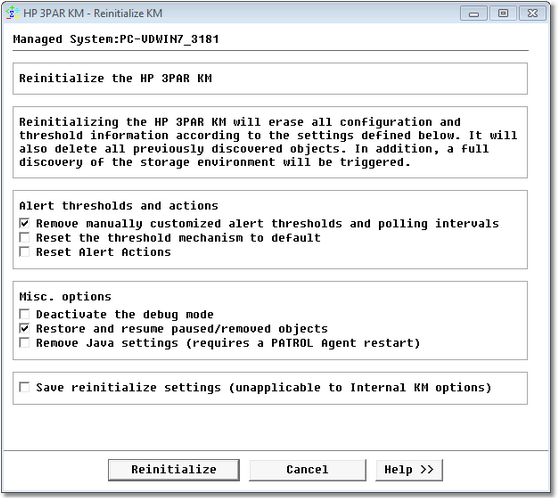Uncheck Remove manually customized alert thresholds checkbox
Screen dimensions: 558x500
coord(25,223)
